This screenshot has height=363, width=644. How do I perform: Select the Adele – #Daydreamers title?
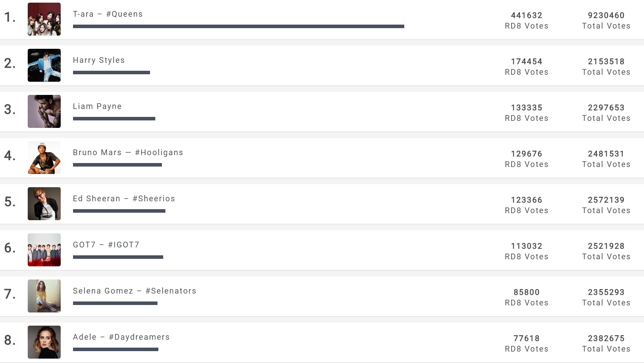point(121,337)
